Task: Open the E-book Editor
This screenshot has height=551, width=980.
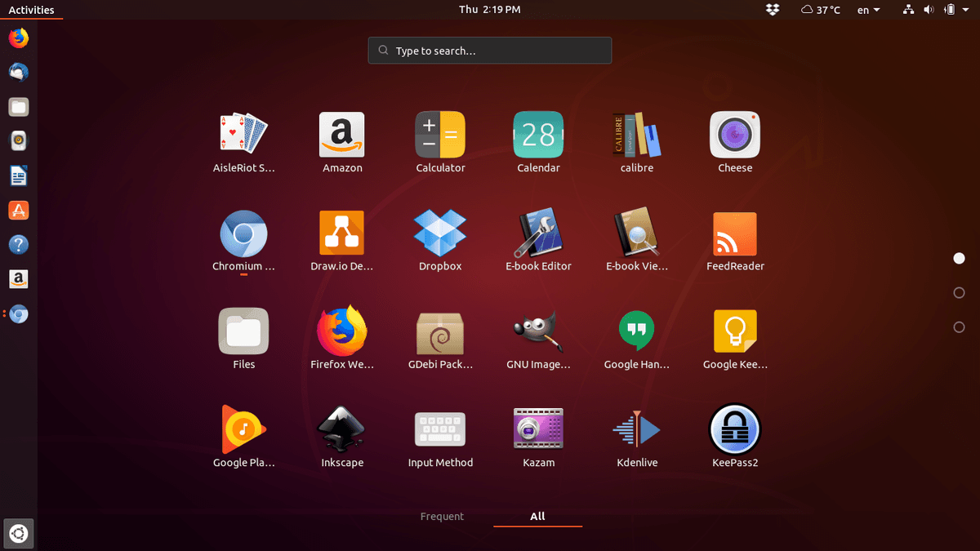Action: [x=538, y=233]
